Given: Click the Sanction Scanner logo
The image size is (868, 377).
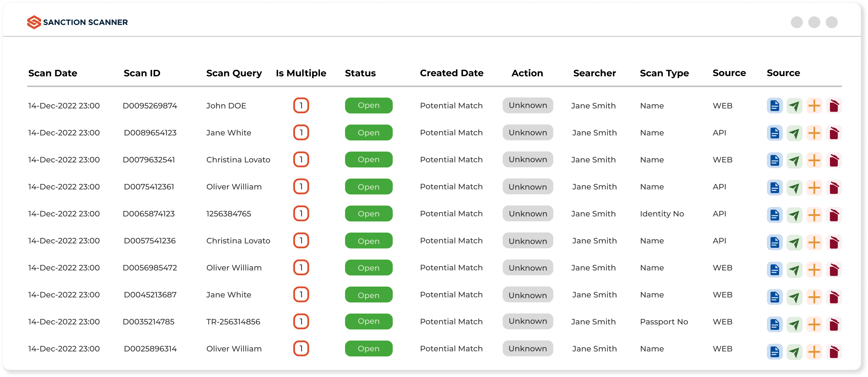Looking at the screenshot, I should 77,22.
